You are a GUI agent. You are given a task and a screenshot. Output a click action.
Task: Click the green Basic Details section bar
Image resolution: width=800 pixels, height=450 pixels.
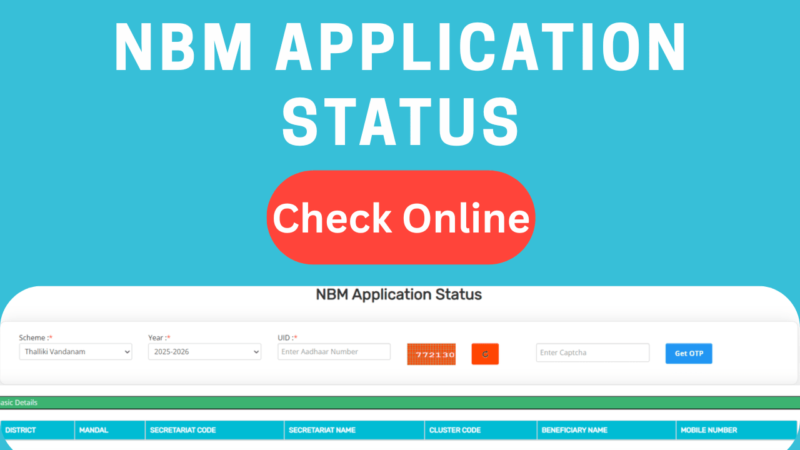[x=400, y=403]
